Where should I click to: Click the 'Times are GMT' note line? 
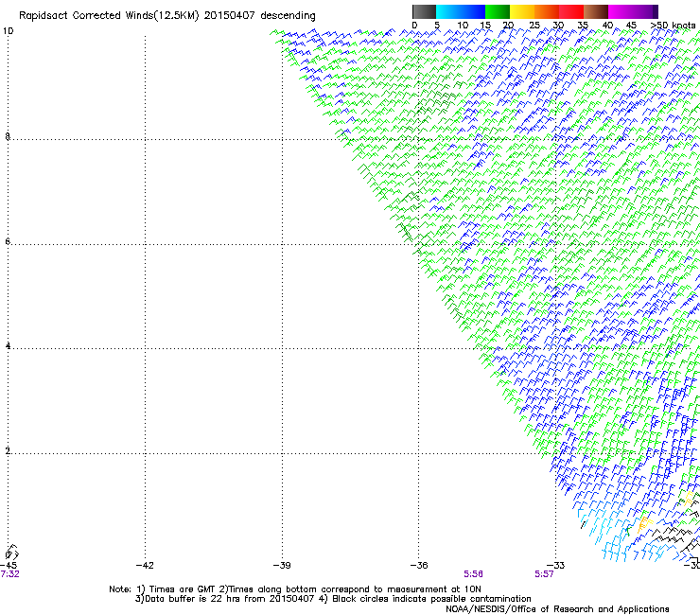point(295,589)
